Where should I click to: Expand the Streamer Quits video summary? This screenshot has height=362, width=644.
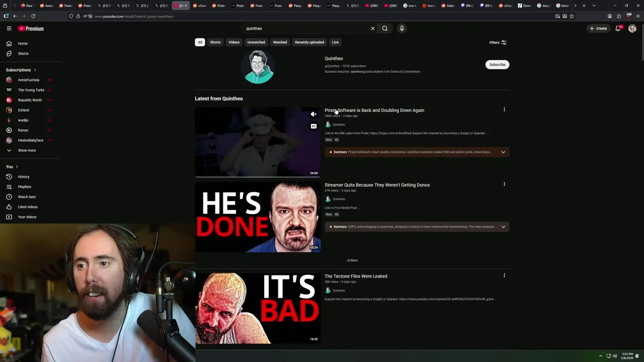click(x=503, y=227)
